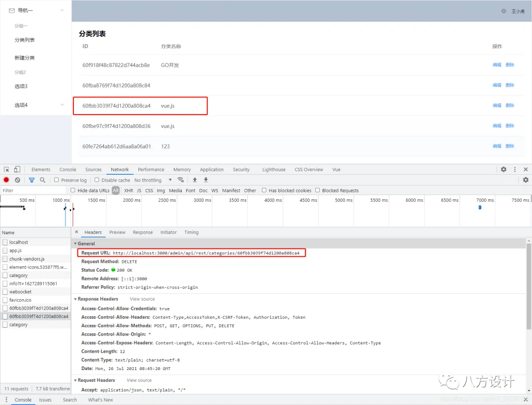Open the network conditions wifi icon

180,180
